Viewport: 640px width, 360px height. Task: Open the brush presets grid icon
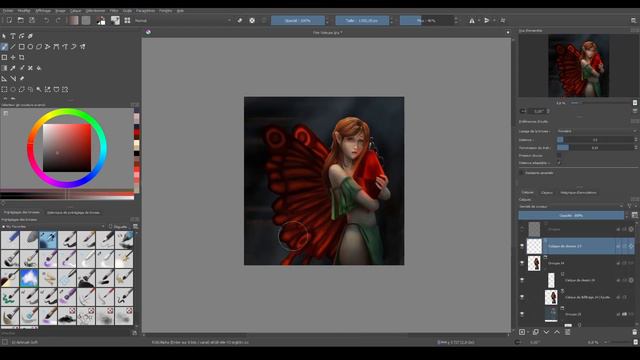coord(127,20)
